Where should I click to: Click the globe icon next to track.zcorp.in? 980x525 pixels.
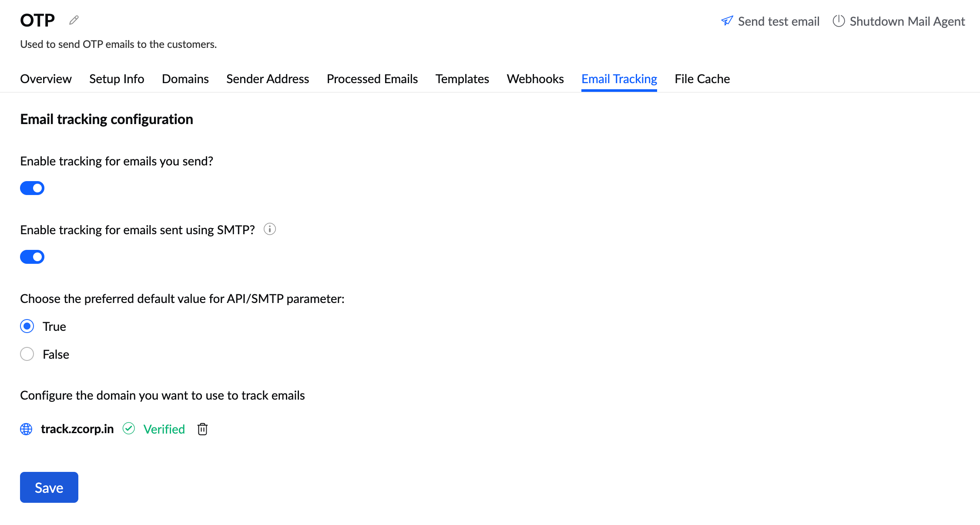click(26, 429)
